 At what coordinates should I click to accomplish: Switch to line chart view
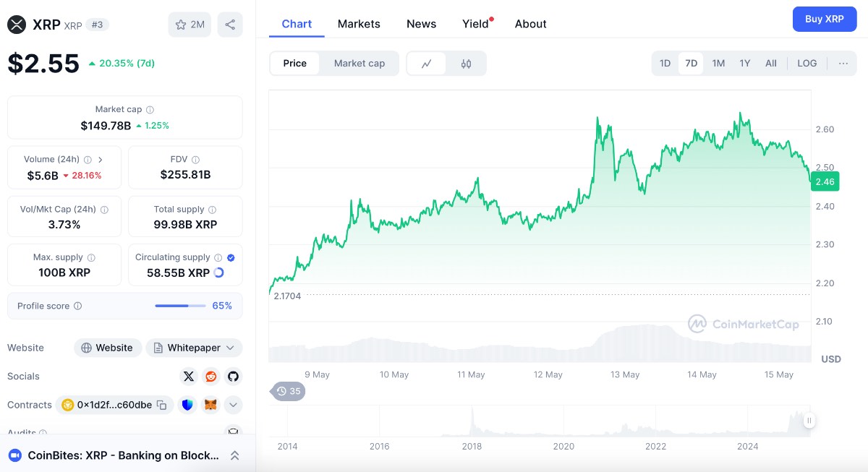(x=427, y=64)
